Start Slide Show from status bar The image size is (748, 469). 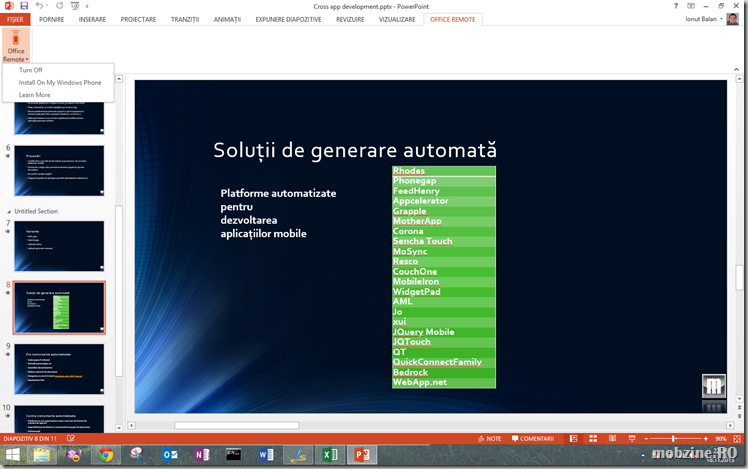[x=632, y=438]
